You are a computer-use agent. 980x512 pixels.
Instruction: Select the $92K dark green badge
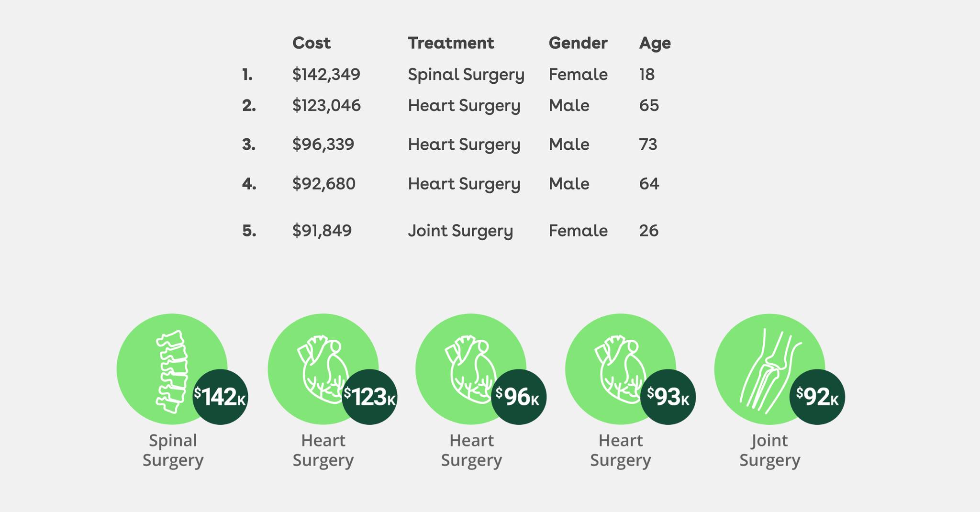(817, 397)
